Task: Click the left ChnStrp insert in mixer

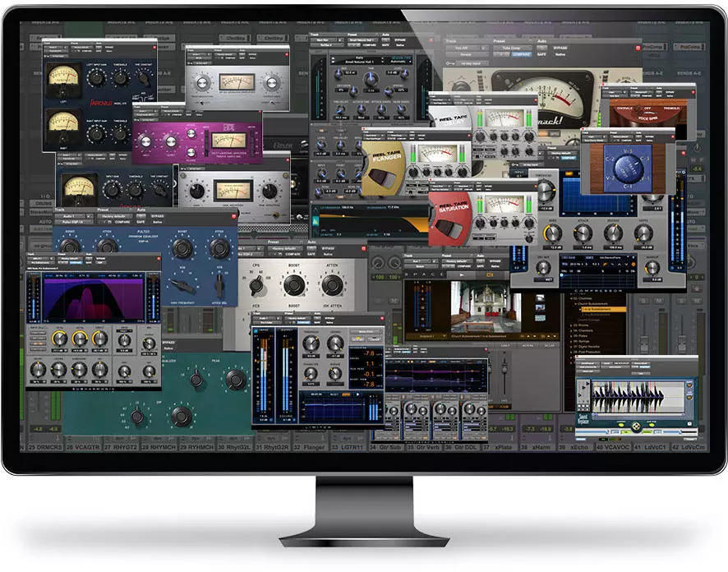Action: 236,38
